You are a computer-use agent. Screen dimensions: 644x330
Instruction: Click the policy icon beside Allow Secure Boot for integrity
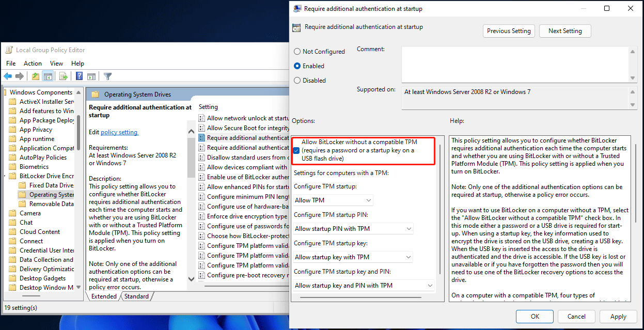pos(202,128)
